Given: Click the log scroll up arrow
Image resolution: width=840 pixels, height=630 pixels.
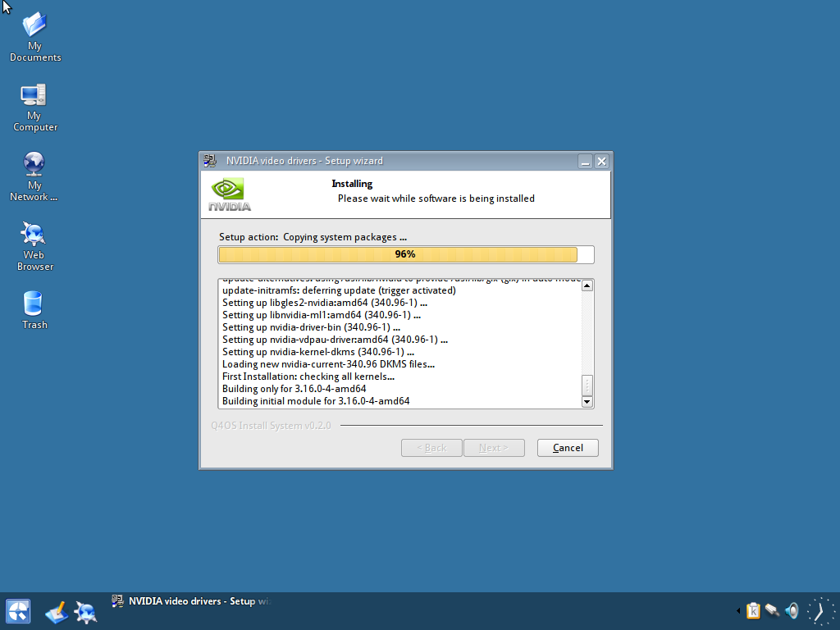Looking at the screenshot, I should click(x=587, y=285).
